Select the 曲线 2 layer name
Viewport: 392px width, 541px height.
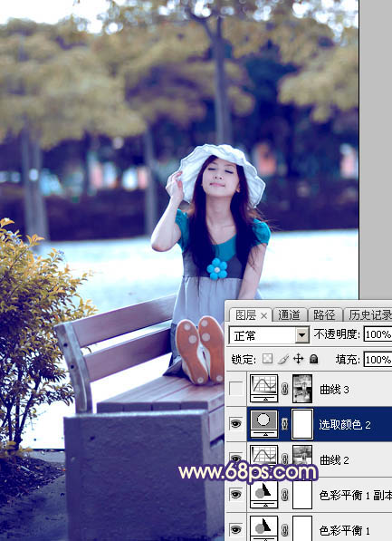[x=334, y=460]
